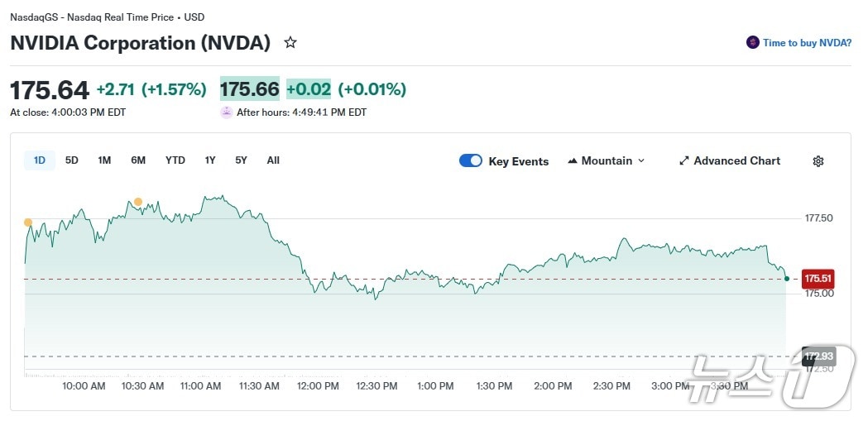Click the mountain chart type icon
The height and width of the screenshot is (421, 868).
click(573, 161)
